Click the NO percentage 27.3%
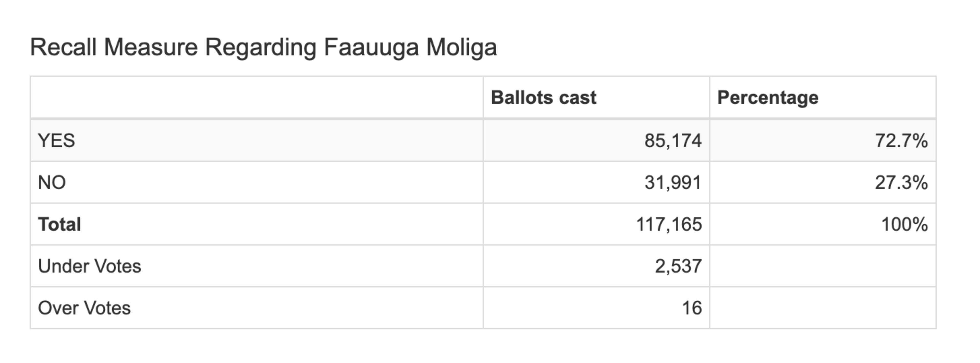The image size is (980, 363). [x=901, y=182]
